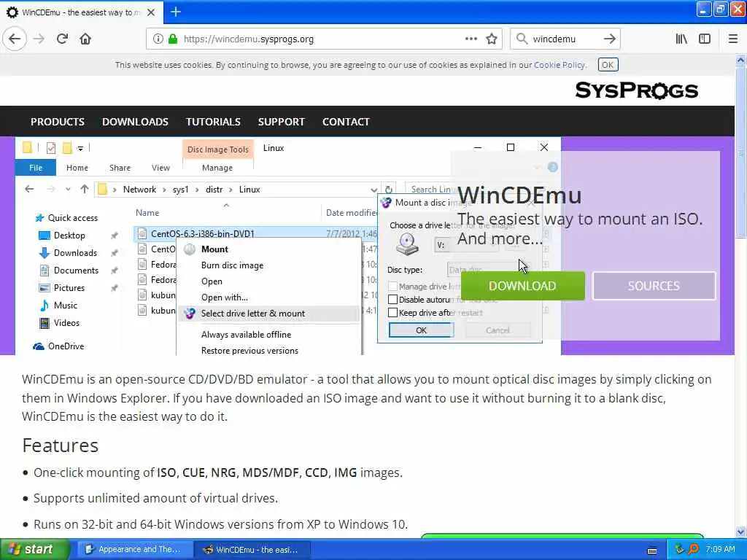Click the Windows Start button
Viewport: 747px width, 560px height.
tap(34, 549)
